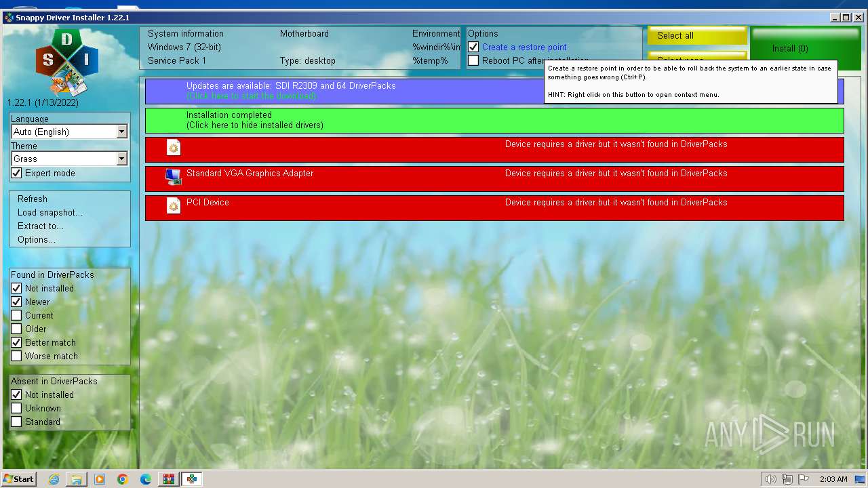The height and width of the screenshot is (488, 868).
Task: Open the WinRAR taskbar icon
Action: click(x=169, y=479)
